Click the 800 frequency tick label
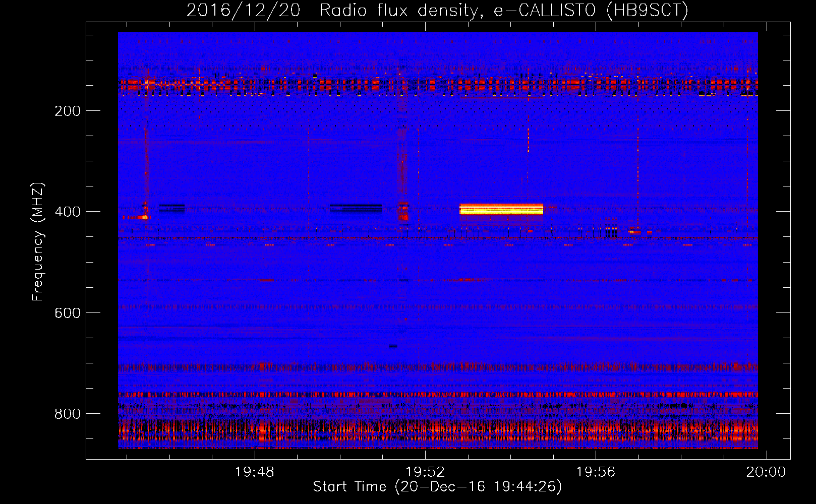 pos(68,414)
